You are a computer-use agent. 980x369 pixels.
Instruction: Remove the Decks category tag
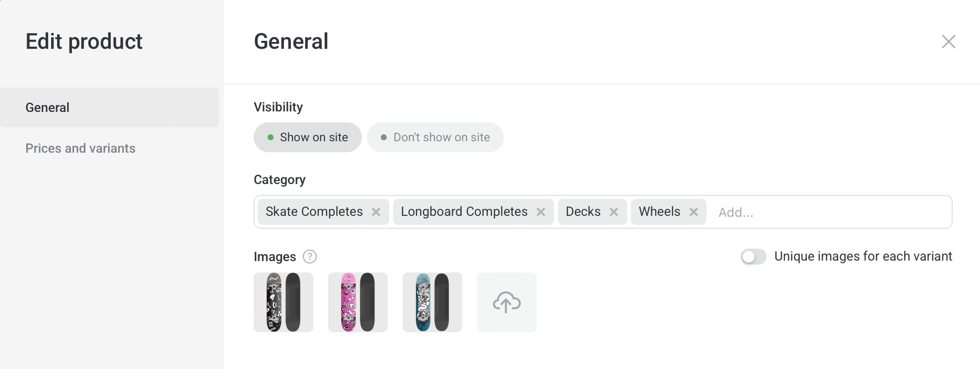pyautogui.click(x=614, y=212)
